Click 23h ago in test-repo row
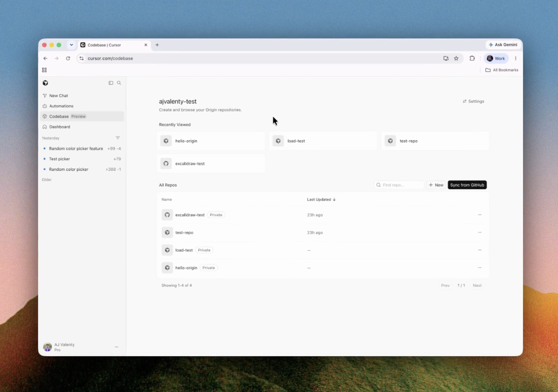Screen dimensions: 558x392 (x=315, y=233)
